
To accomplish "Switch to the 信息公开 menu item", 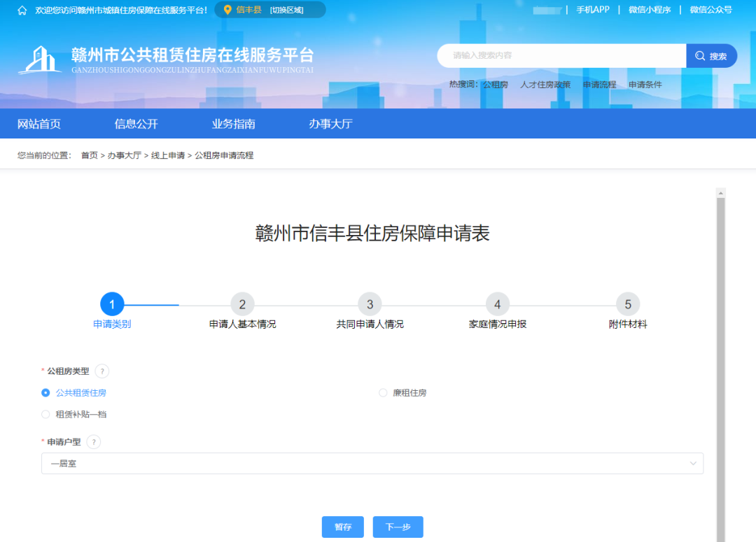I will point(136,123).
